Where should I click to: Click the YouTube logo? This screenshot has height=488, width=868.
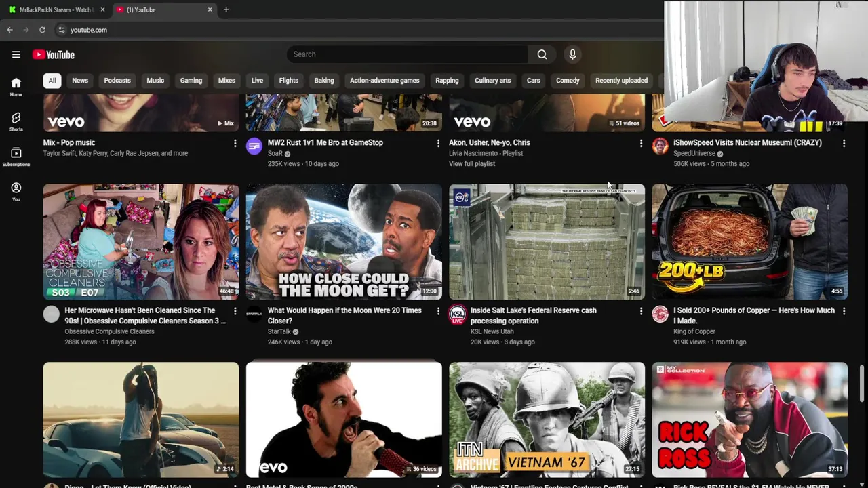tap(54, 55)
